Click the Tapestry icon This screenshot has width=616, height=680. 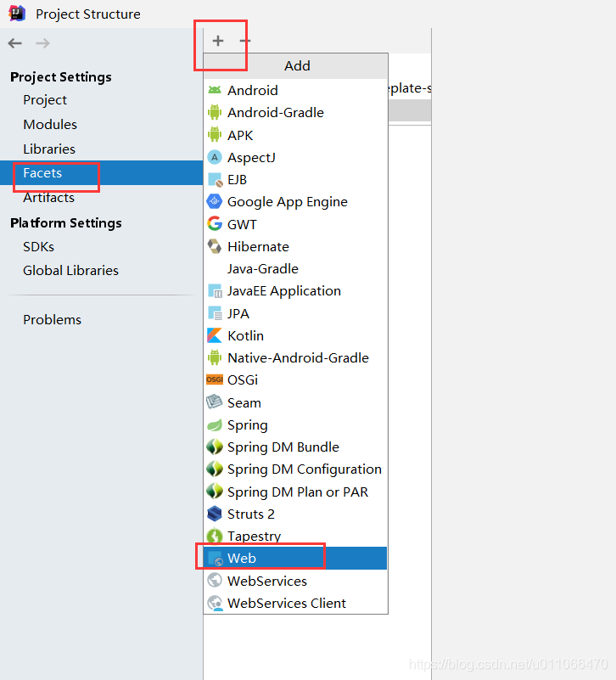coord(215,536)
